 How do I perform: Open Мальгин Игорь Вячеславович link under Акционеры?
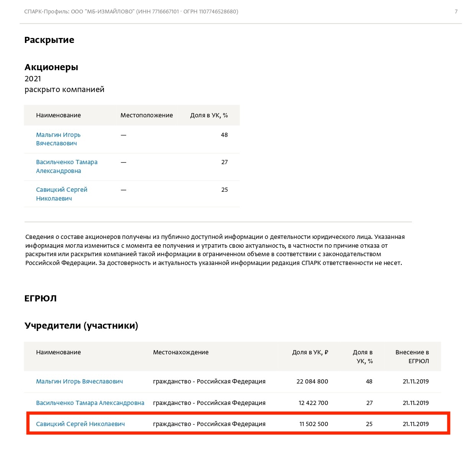[58, 139]
